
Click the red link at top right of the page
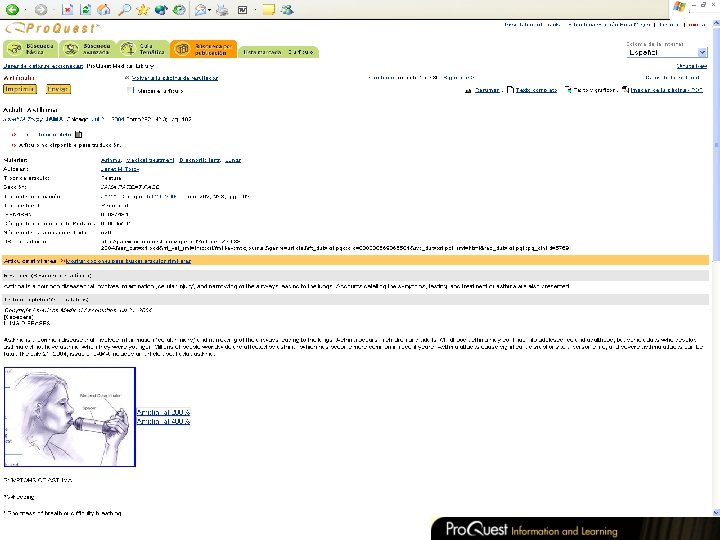pyautogui.click(x=695, y=25)
